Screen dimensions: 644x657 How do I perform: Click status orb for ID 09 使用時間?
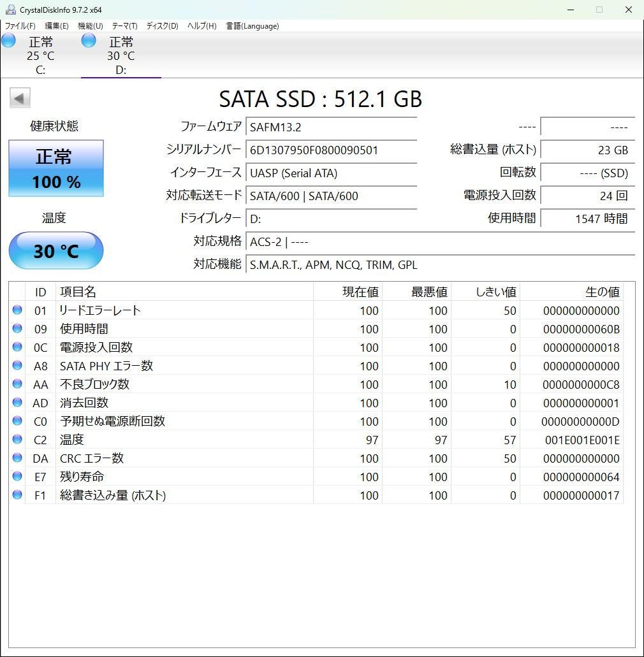tap(17, 329)
